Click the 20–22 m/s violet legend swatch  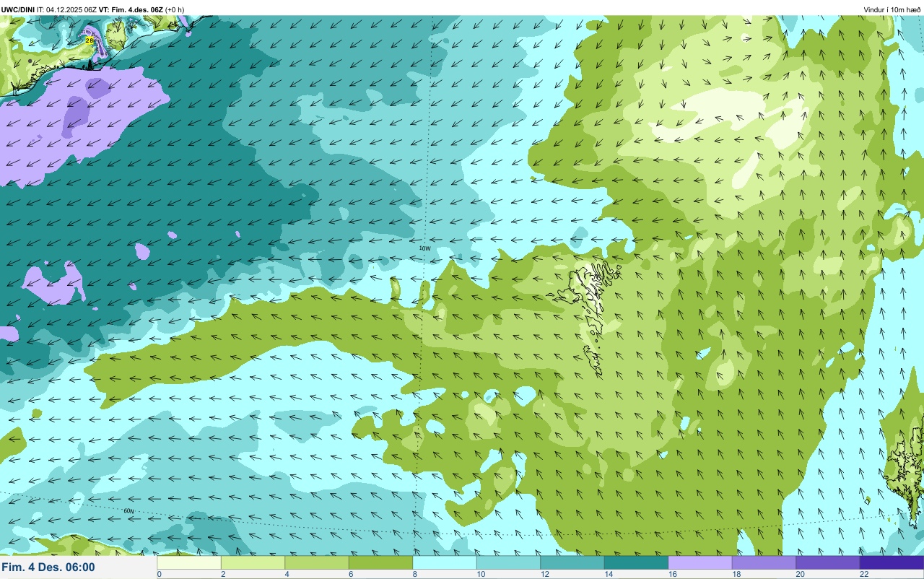[828, 562]
